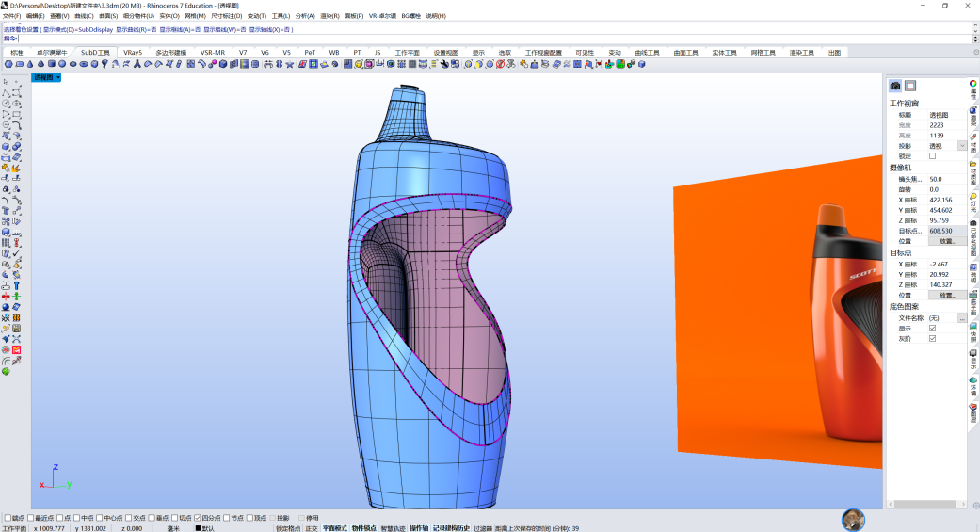This screenshot has width=980, height=532.
Task: Click the 镜头焦距 value 50.0 field
Action: click(945, 179)
